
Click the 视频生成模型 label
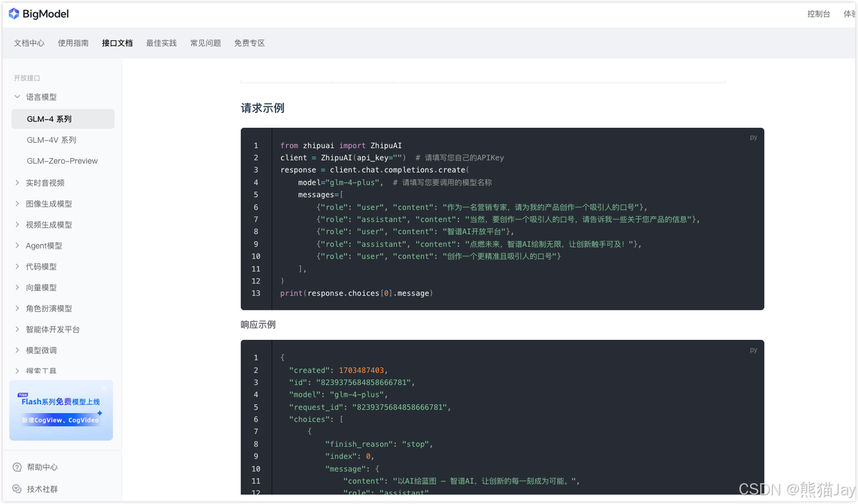tap(49, 225)
